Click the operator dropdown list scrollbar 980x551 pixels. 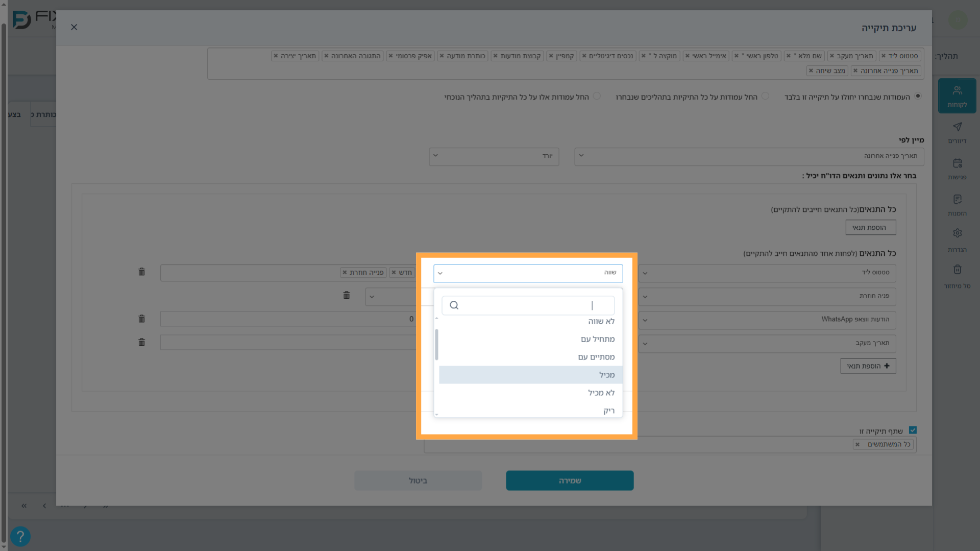coord(436,345)
